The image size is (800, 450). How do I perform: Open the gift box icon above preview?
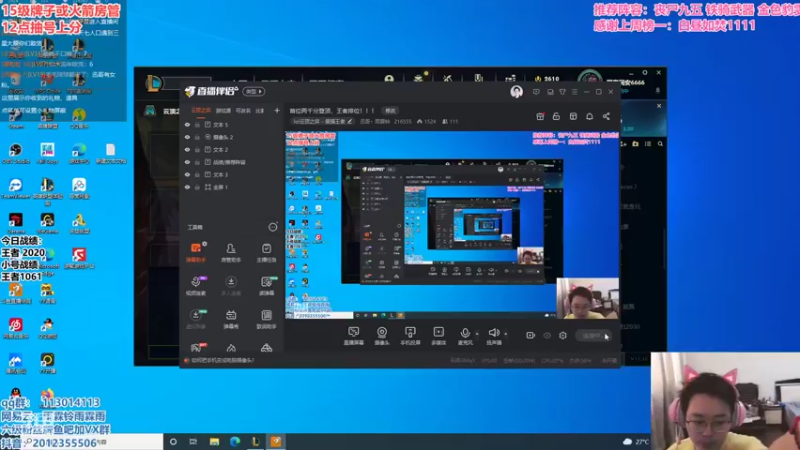coord(540,116)
